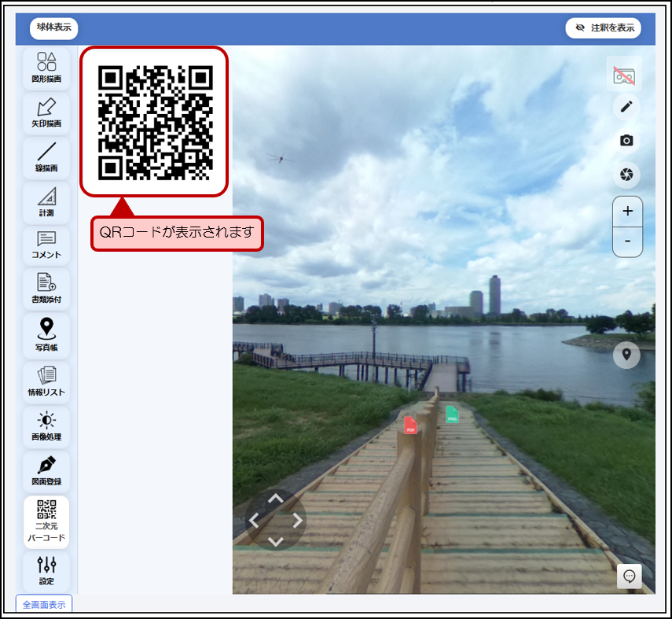Open the 画像処理 image processing tool

[46, 426]
